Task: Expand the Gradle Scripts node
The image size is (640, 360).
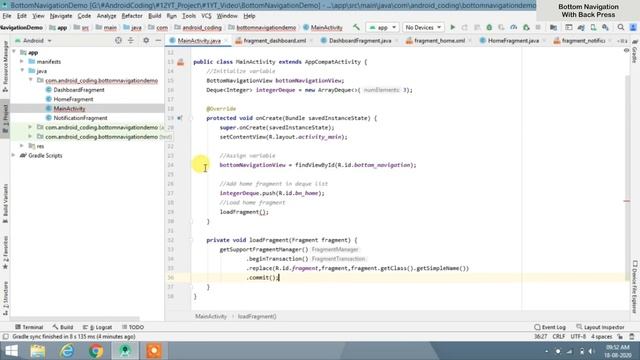Action: [14, 155]
